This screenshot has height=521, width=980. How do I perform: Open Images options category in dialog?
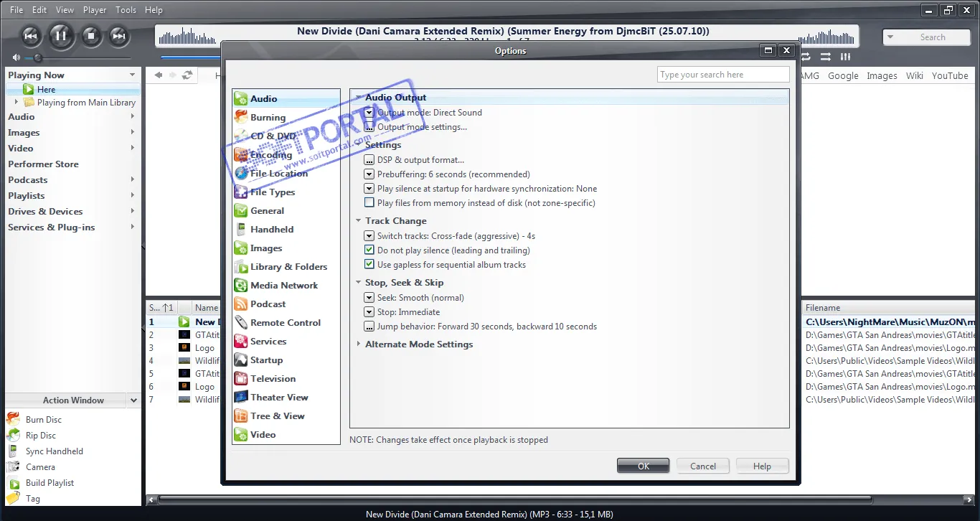coord(286,248)
